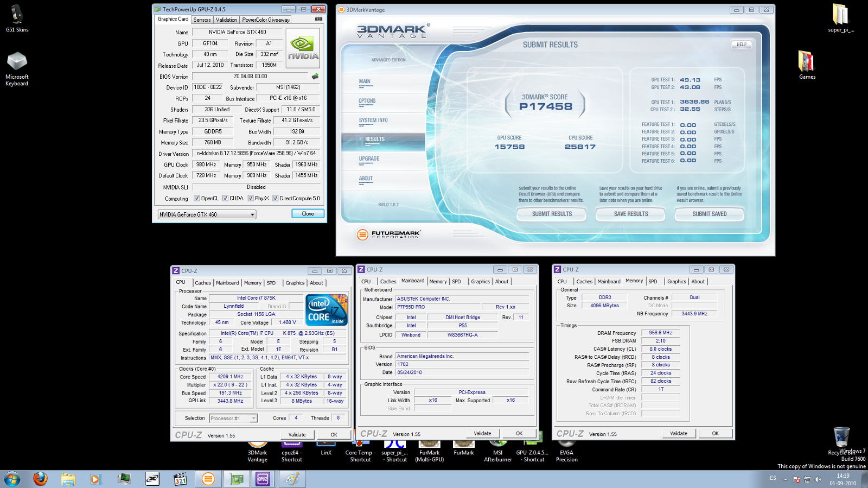Open the super_pi folder on desktop
Image resolution: width=868 pixels, height=488 pixels.
[x=840, y=18]
